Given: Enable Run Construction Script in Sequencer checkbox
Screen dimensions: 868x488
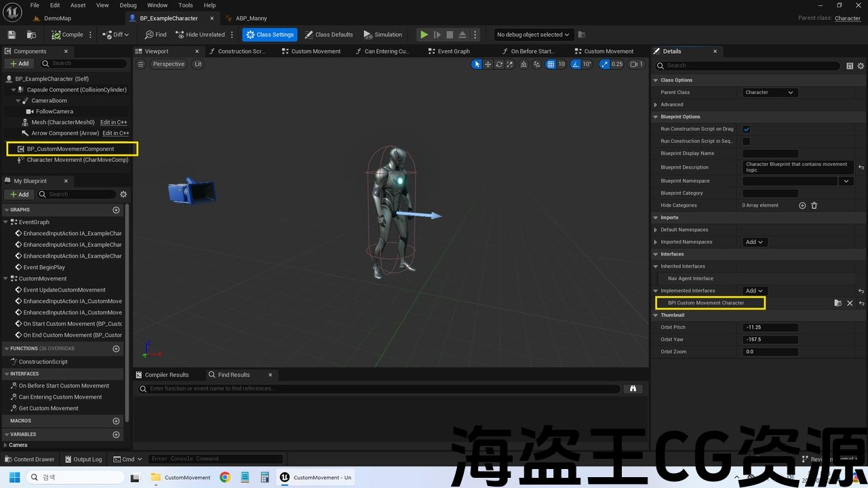Looking at the screenshot, I should (747, 142).
